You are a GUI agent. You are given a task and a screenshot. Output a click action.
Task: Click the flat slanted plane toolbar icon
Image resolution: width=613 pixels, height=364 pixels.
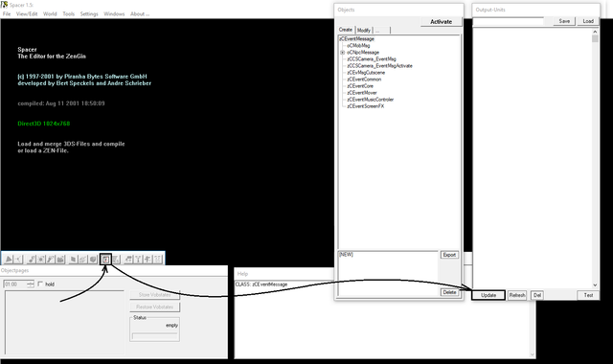(83, 259)
